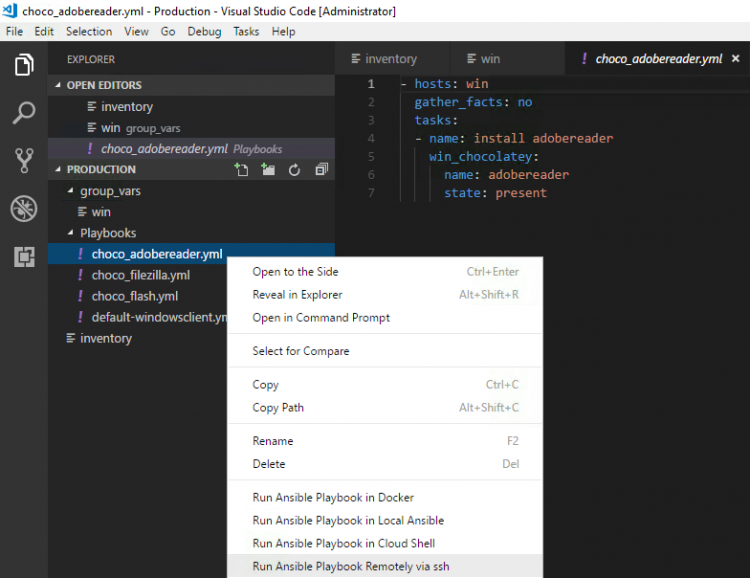Choose Select for Compare
The width and height of the screenshot is (750, 578).
click(x=385, y=351)
